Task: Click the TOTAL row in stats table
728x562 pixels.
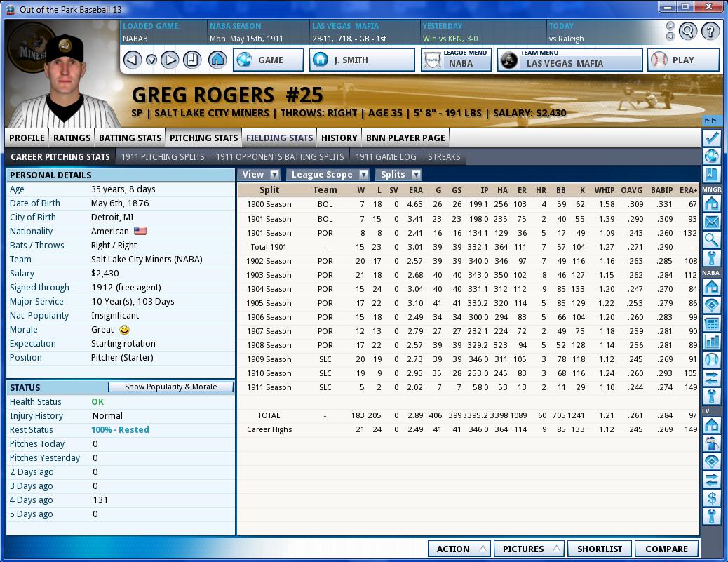Action: 469,415
